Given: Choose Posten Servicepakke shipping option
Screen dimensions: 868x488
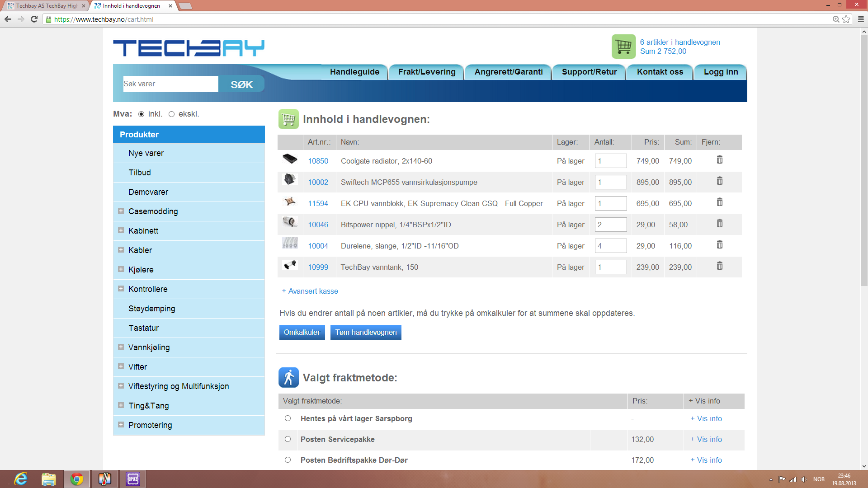Looking at the screenshot, I should click(x=288, y=439).
